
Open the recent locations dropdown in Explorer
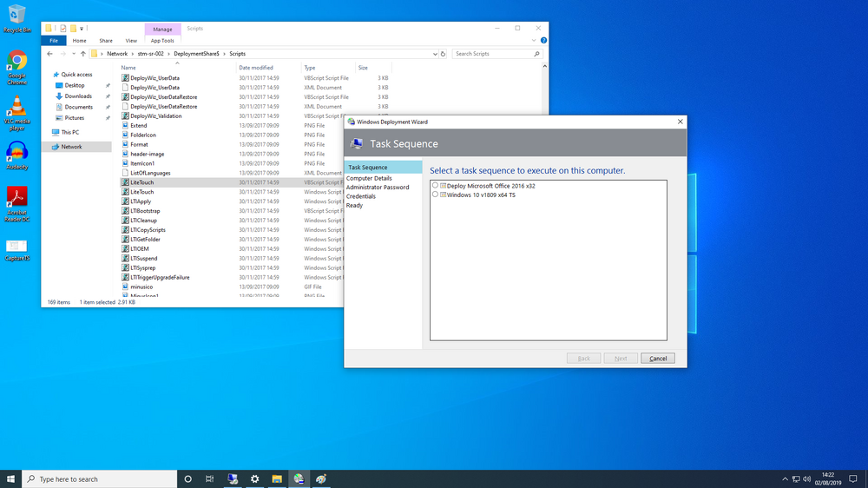74,54
